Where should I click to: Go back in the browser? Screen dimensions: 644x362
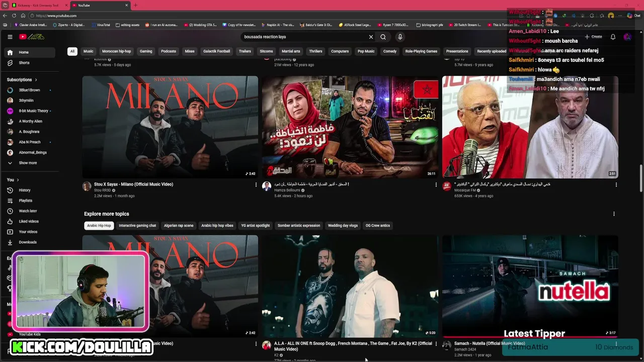[5, 16]
